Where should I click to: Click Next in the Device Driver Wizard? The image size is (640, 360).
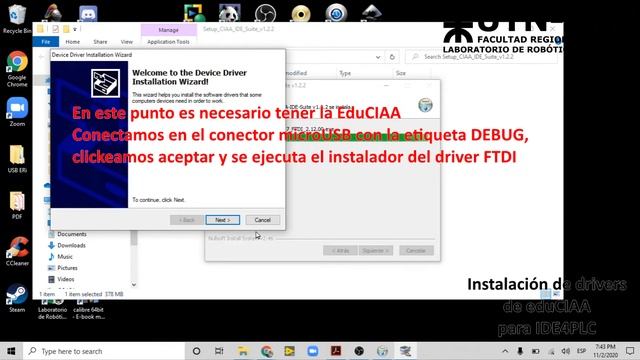222,220
